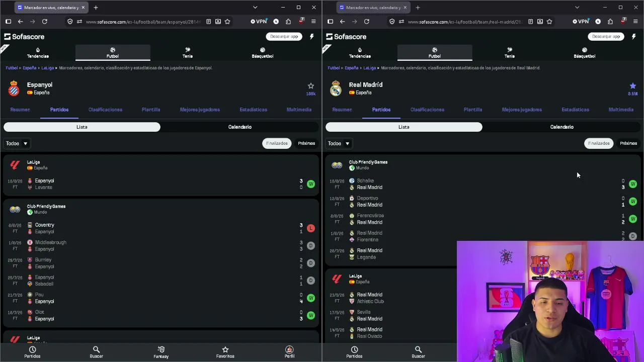Open the Tendencias section in the Real Madrid window
The image size is (644, 362).
click(x=360, y=53)
